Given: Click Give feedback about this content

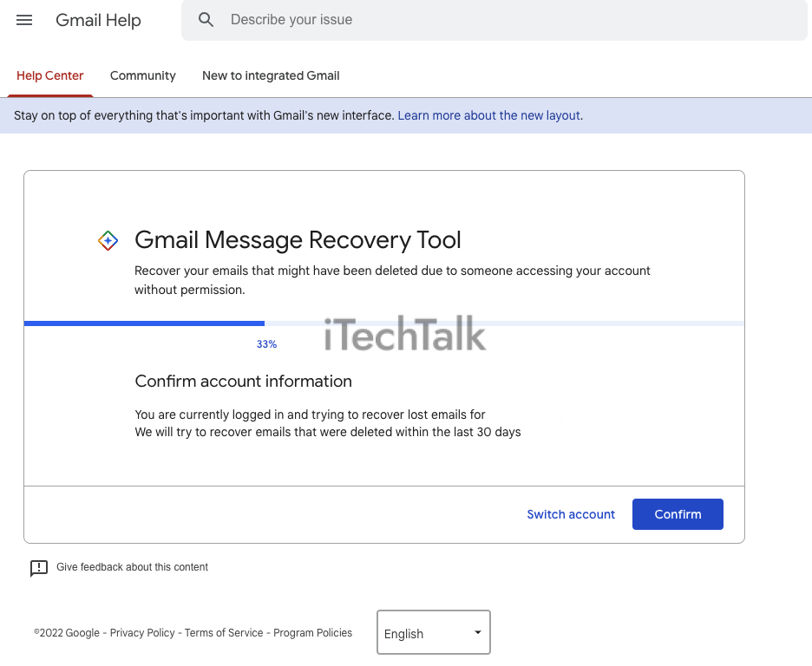Looking at the screenshot, I should [132, 567].
